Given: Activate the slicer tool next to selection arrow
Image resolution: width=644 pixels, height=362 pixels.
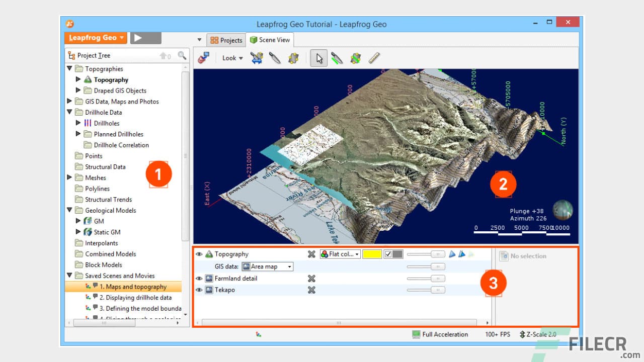Looking at the screenshot, I should click(337, 58).
